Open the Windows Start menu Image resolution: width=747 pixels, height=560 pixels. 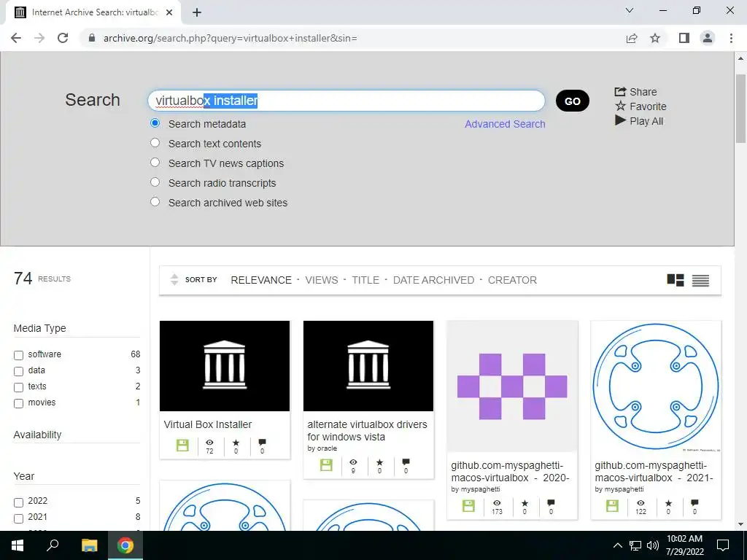click(18, 545)
